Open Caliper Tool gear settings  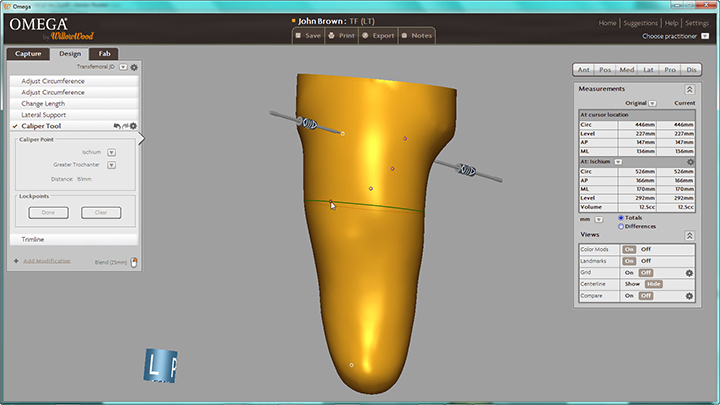(x=133, y=127)
